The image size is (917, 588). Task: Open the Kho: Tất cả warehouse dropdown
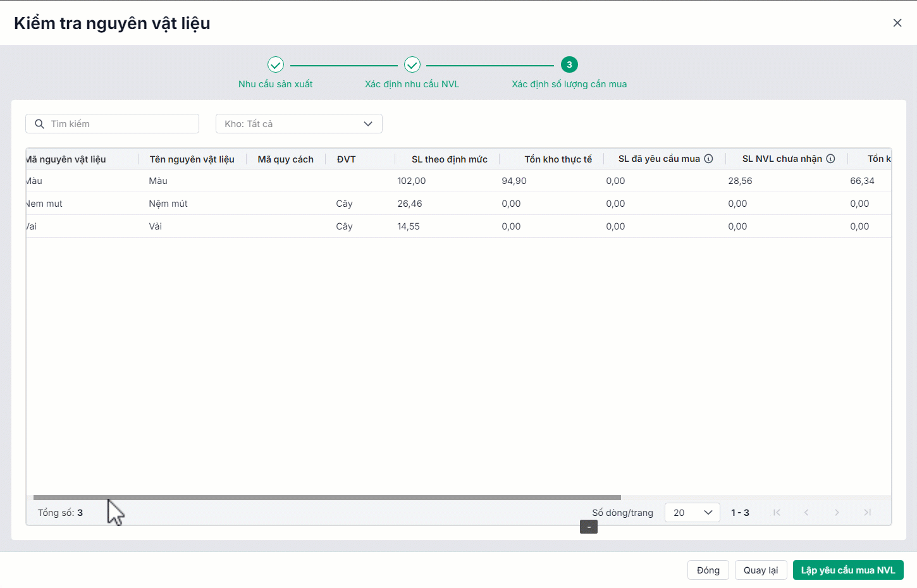click(298, 124)
